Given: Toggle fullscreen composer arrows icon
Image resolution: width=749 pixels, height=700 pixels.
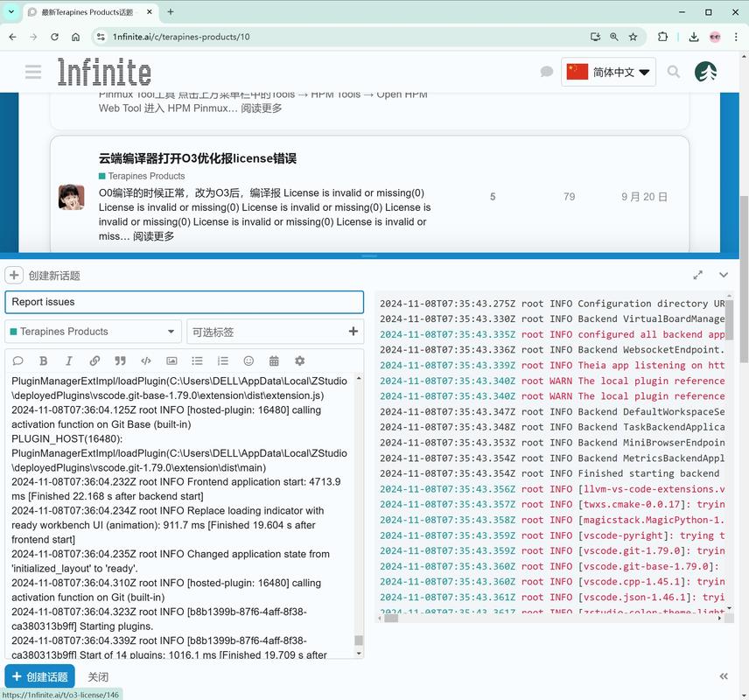Looking at the screenshot, I should click(698, 276).
